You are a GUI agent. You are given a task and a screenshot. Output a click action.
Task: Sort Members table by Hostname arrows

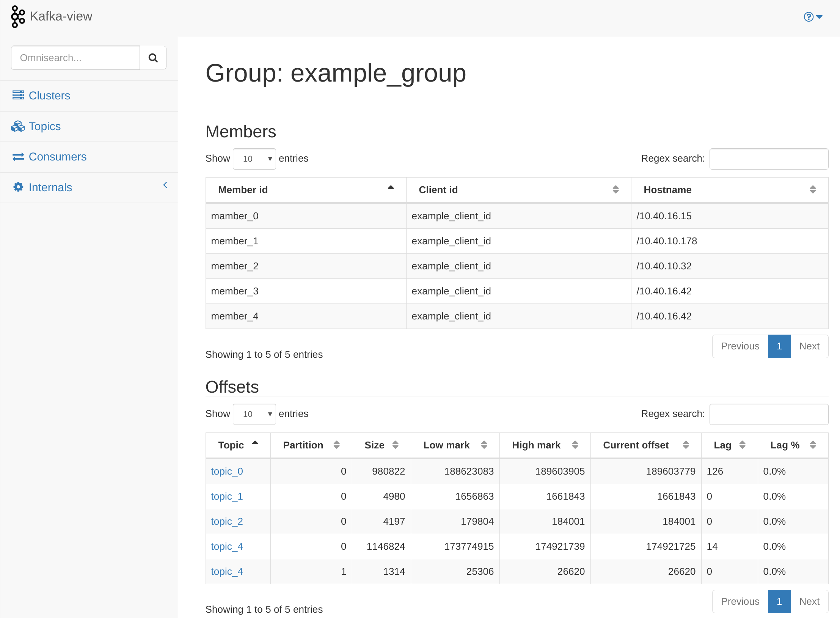(812, 189)
